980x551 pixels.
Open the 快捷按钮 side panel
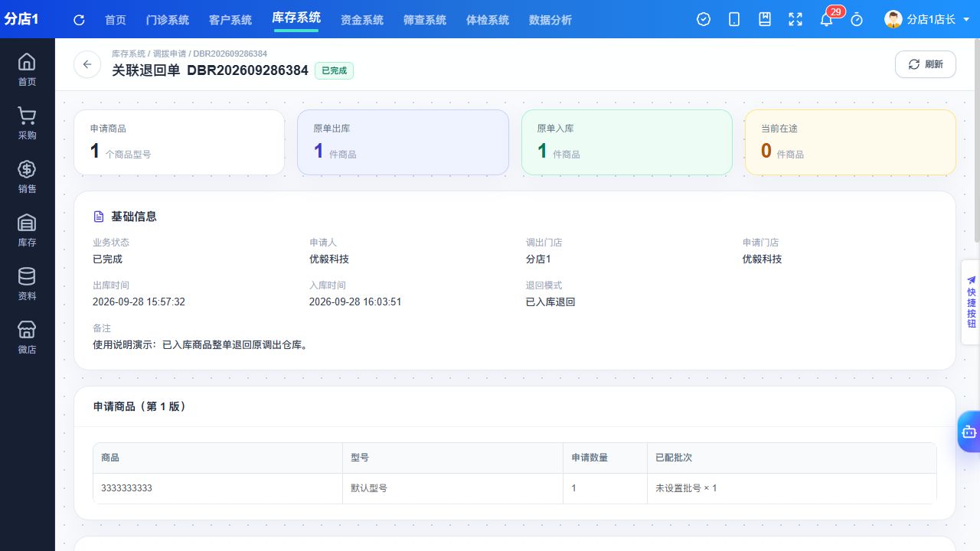click(x=971, y=302)
